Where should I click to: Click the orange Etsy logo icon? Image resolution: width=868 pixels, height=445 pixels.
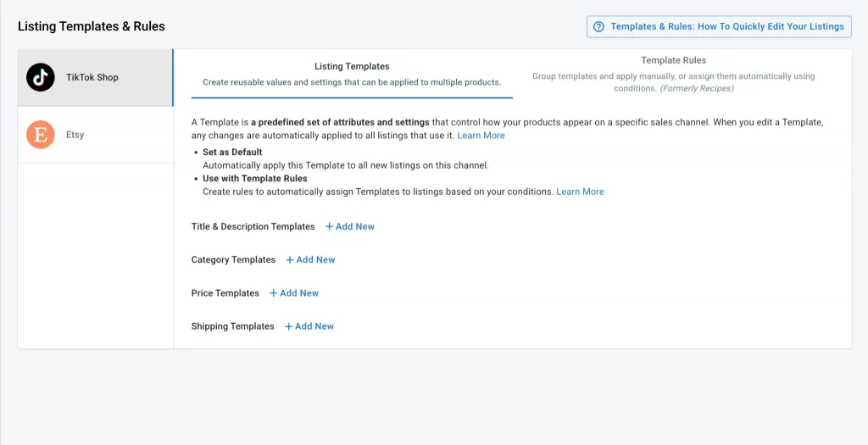pos(41,135)
